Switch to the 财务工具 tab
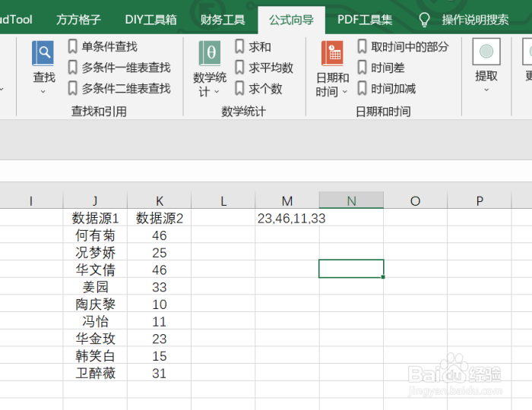The width and height of the screenshot is (532, 410). pos(223,20)
